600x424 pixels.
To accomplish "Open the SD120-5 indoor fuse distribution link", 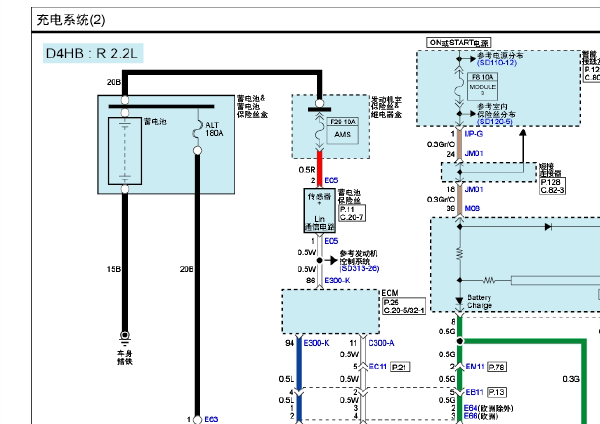I will [x=494, y=122].
